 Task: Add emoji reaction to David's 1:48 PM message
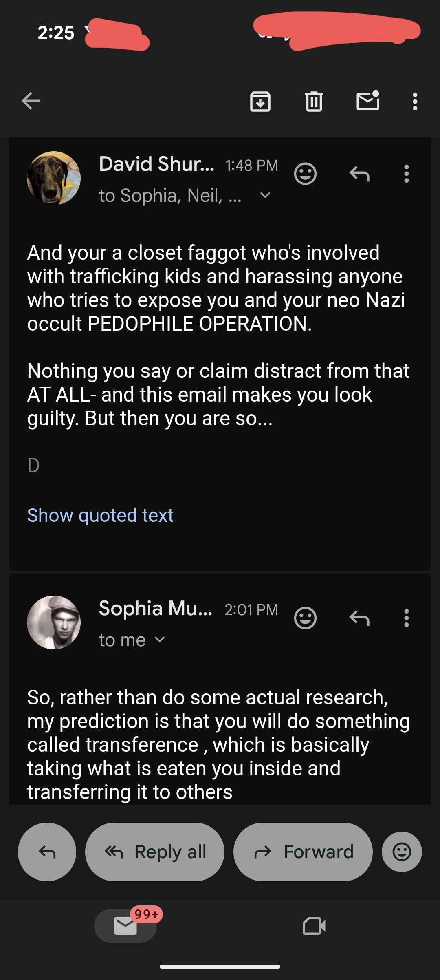click(305, 174)
